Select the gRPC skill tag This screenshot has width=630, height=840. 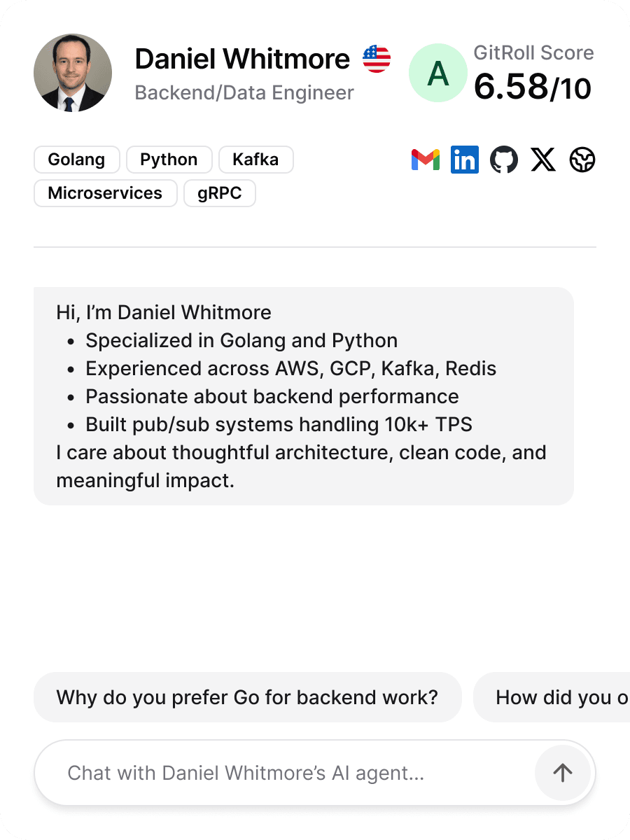(x=219, y=193)
